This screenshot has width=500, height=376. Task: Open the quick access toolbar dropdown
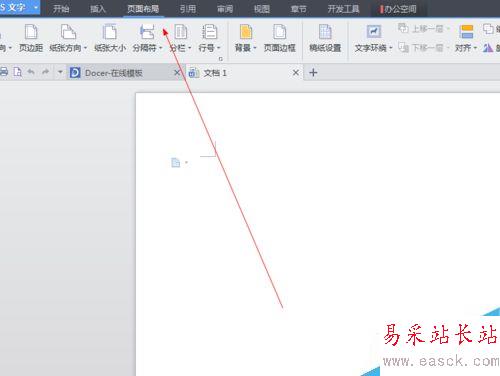[x=60, y=72]
